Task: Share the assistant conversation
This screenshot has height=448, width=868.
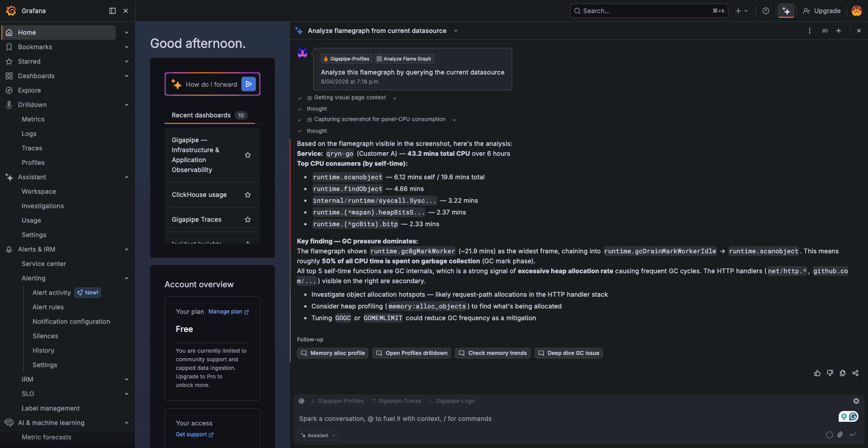Action: pos(855,373)
